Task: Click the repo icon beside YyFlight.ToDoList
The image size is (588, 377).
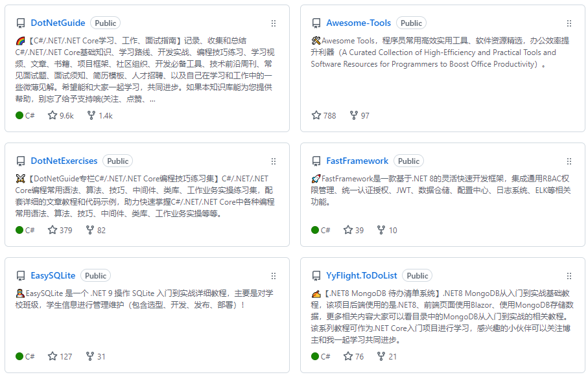Action: [316, 276]
